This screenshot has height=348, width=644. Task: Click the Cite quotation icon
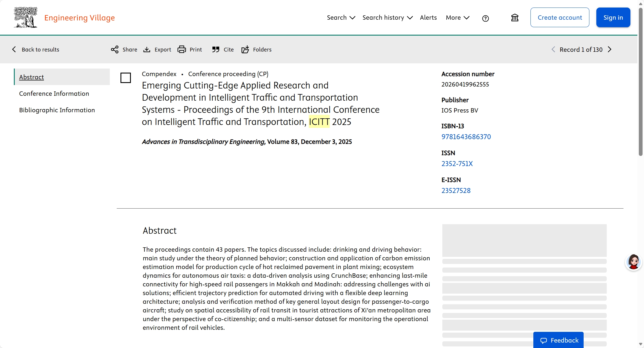point(216,49)
